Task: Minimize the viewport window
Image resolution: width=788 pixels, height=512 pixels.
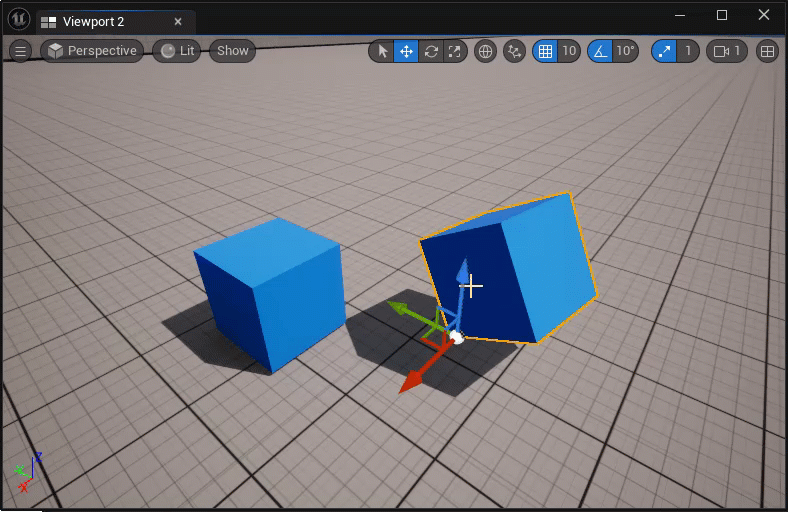Action: (x=679, y=15)
